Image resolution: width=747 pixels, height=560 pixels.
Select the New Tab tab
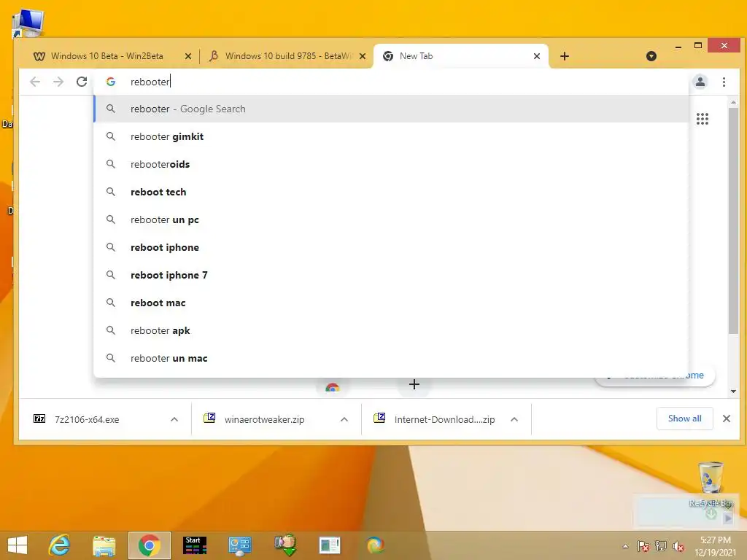[x=461, y=56]
